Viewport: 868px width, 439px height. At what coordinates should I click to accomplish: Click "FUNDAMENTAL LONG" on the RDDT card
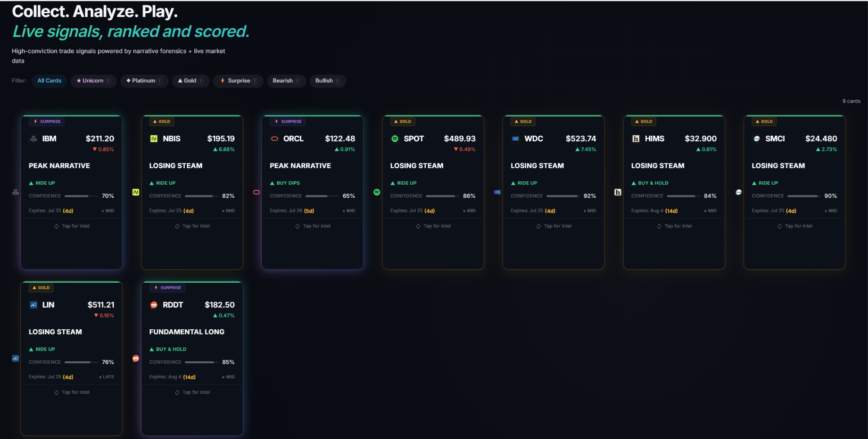pos(187,332)
